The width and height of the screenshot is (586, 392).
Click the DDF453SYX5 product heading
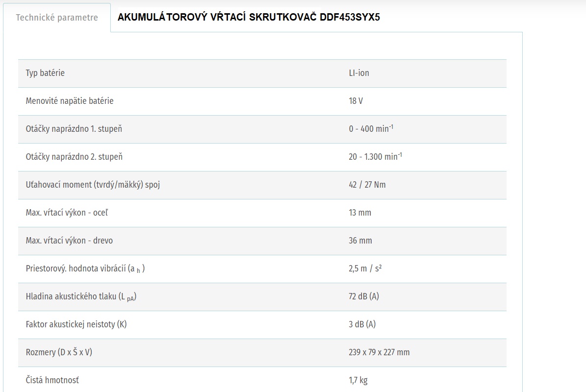(x=249, y=18)
